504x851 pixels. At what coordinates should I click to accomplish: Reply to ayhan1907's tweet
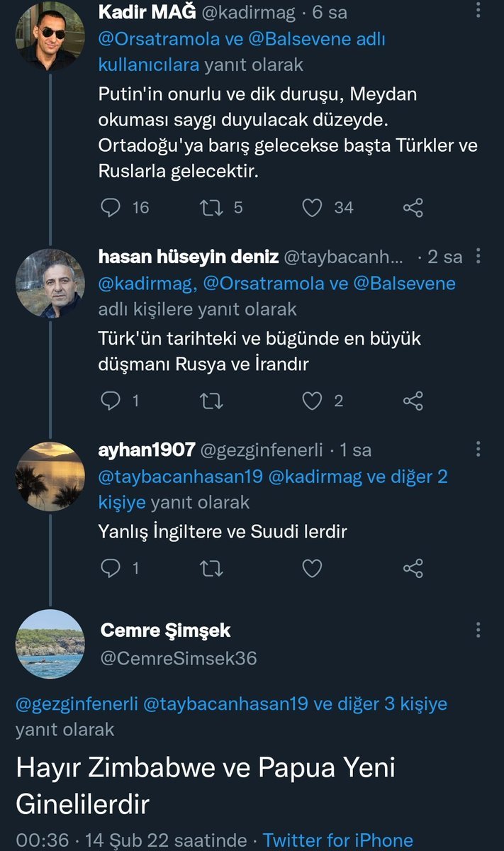pos(111,568)
